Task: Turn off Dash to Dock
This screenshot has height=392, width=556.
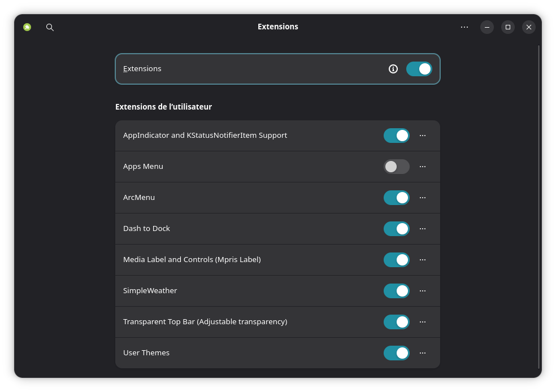Action: (396, 228)
